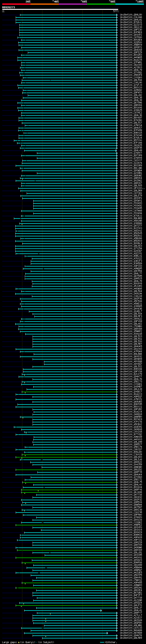
Task: Click last hit UniRef100_Q8L5R9
Action: [x=131, y=638]
